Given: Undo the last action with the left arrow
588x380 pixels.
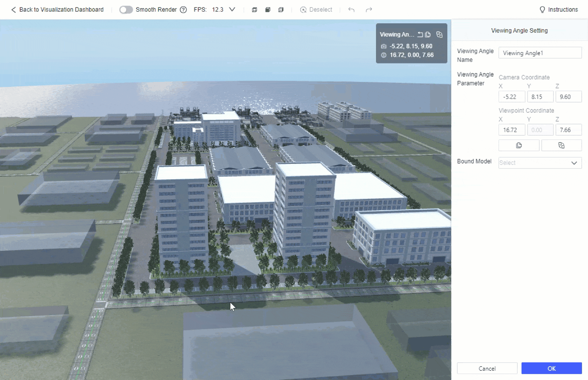Looking at the screenshot, I should (351, 10).
